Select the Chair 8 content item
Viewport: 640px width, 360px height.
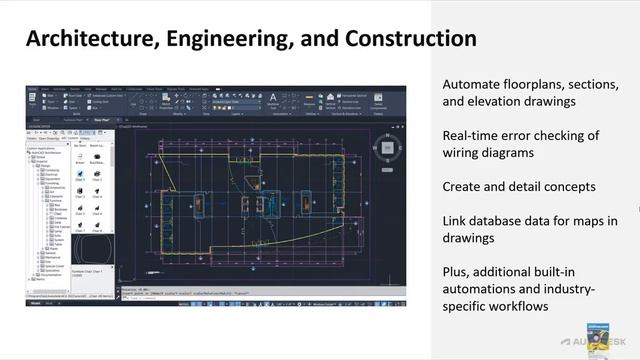(x=97, y=227)
